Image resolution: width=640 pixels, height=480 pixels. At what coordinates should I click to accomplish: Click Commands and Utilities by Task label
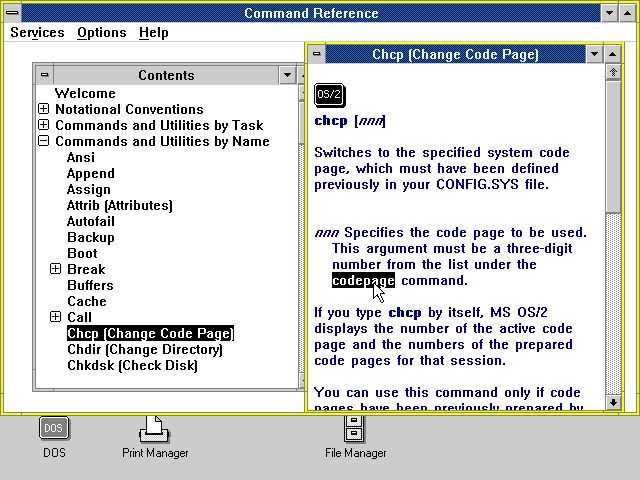(x=159, y=125)
